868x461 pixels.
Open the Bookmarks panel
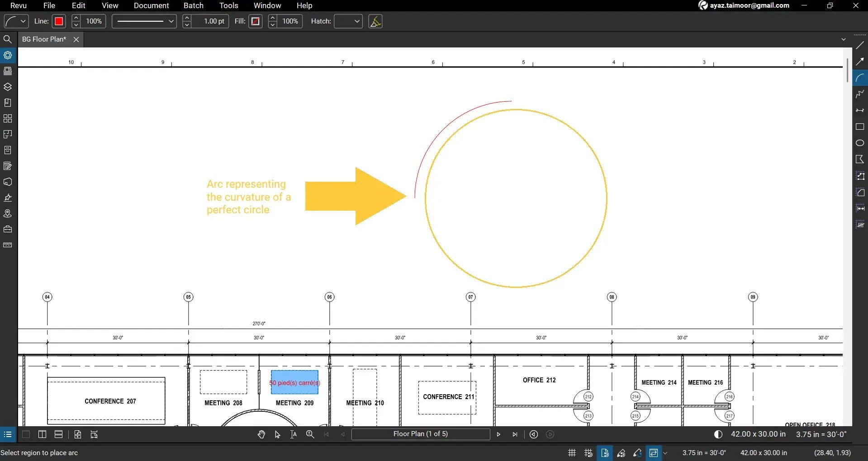8,102
